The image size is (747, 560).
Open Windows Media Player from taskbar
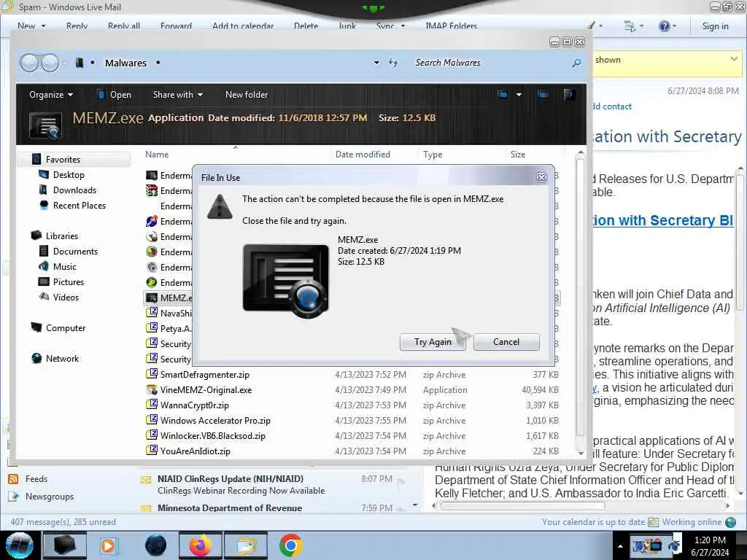point(108,545)
